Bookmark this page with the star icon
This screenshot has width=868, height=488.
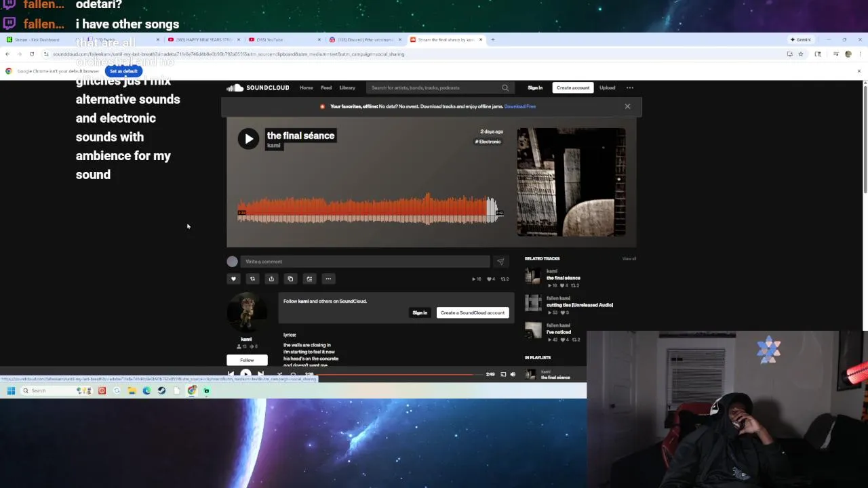tap(801, 54)
